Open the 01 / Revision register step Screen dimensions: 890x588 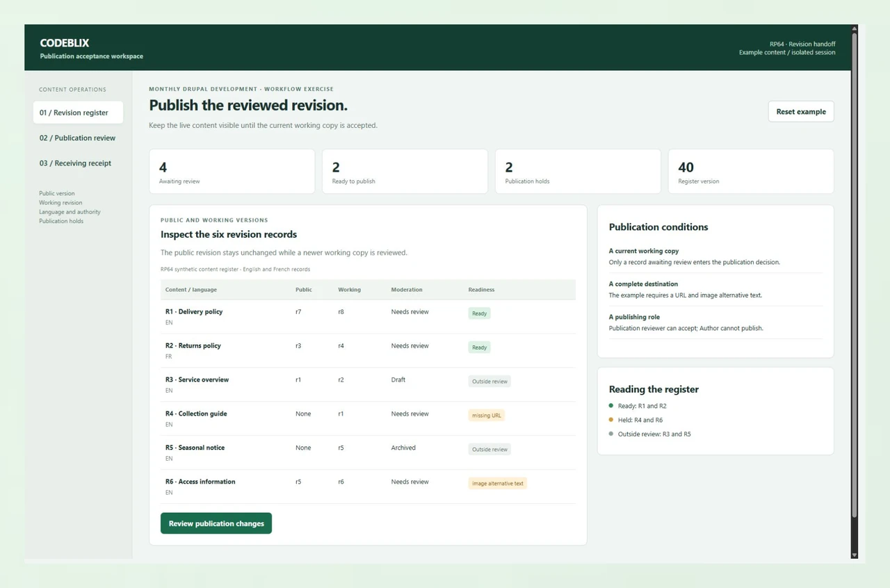pyautogui.click(x=78, y=113)
